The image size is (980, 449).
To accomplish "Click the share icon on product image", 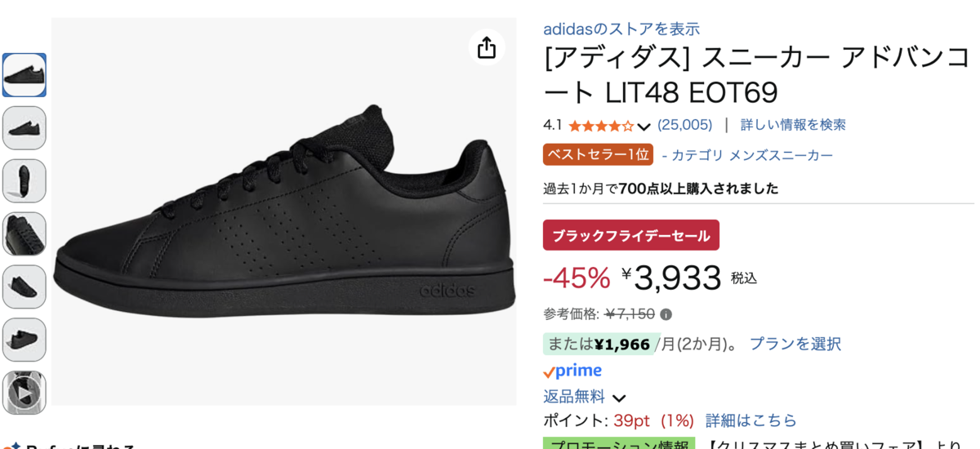I will point(487,48).
